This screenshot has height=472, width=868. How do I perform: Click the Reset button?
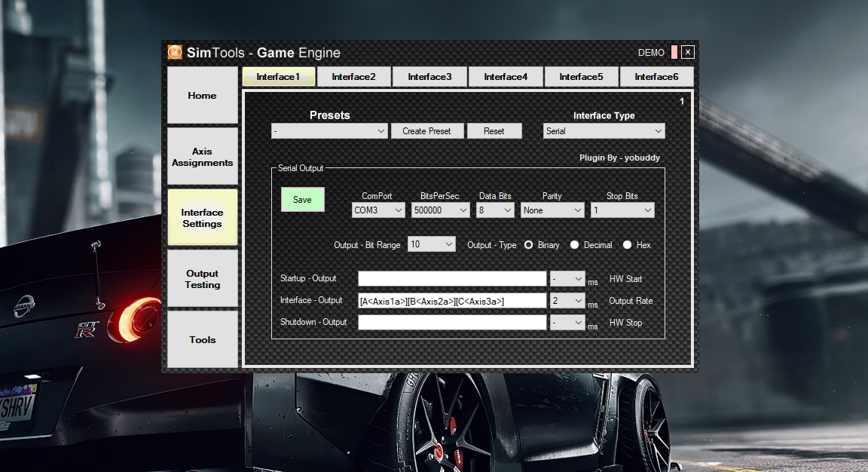tap(494, 131)
